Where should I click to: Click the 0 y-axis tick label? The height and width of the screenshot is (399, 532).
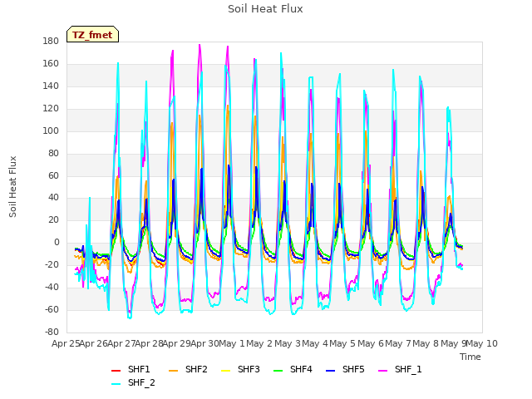(x=57, y=242)
